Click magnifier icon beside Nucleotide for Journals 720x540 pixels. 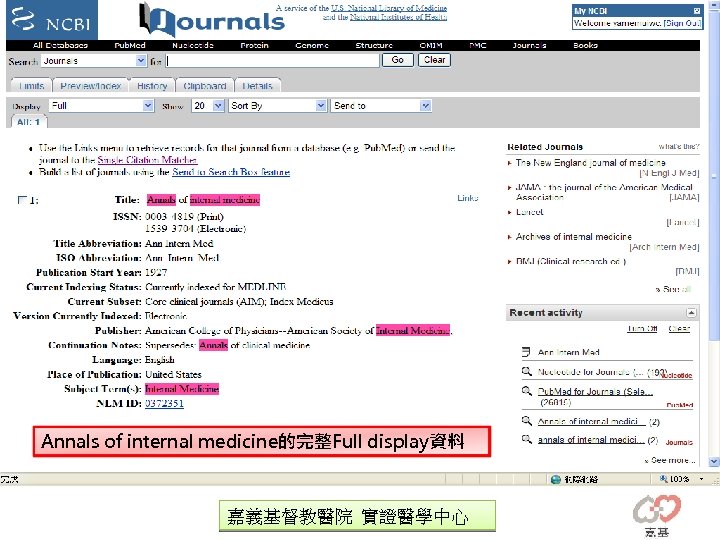pyautogui.click(x=526, y=371)
